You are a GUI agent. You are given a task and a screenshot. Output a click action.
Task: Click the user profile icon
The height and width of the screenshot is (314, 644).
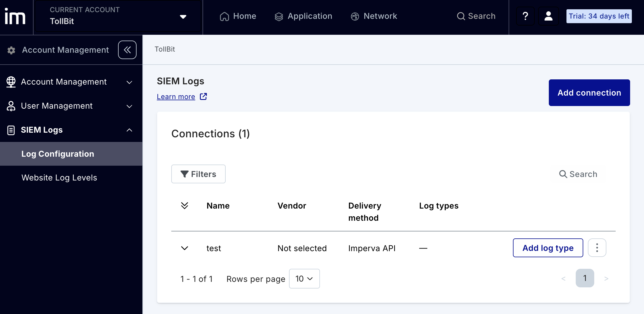click(548, 16)
